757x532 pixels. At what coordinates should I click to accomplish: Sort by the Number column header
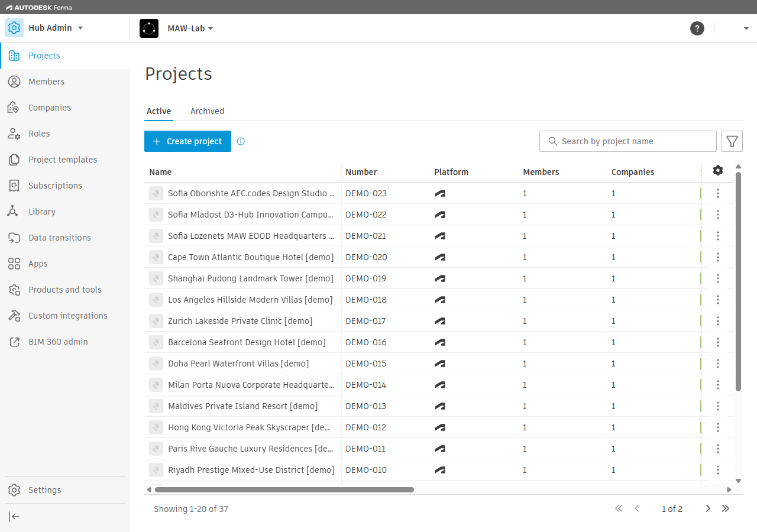(x=361, y=172)
